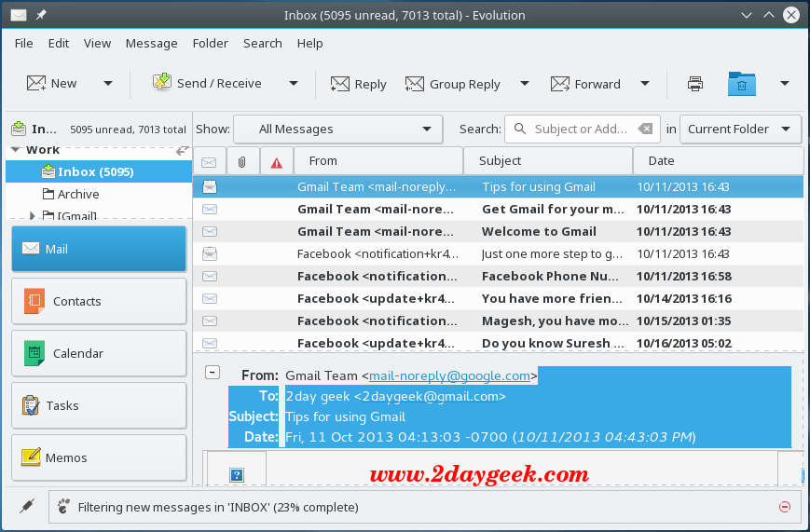Switch to the Calendar view
810x532 pixels.
99,353
